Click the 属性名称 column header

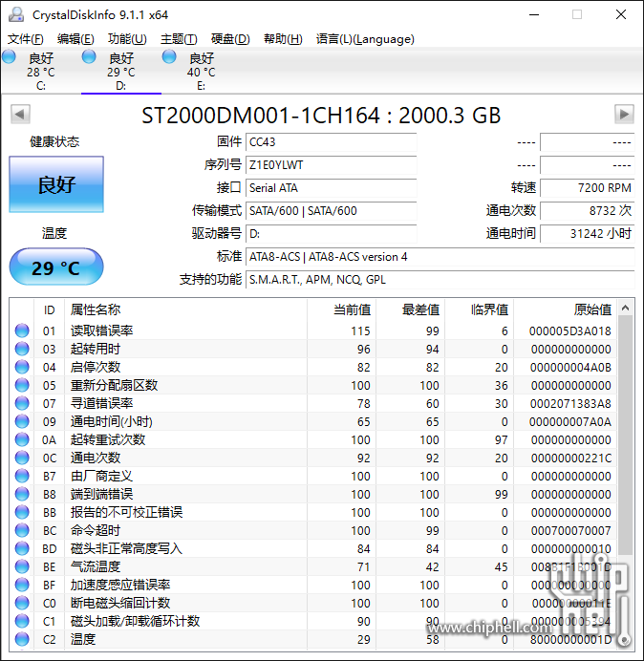[x=185, y=309]
